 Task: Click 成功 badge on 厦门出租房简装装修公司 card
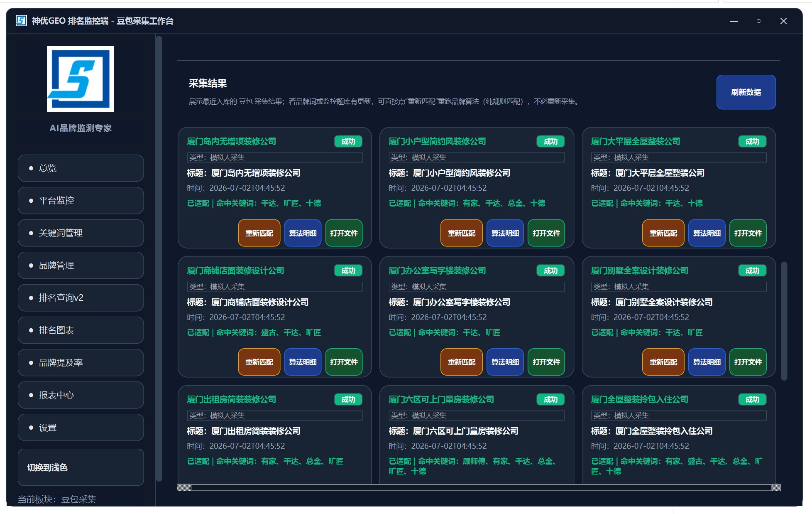(348, 399)
